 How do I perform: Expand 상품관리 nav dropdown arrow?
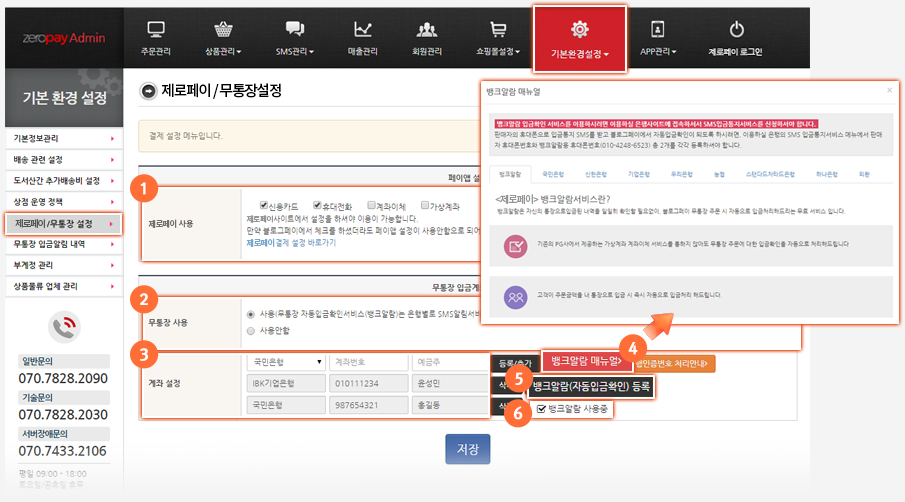coord(239,52)
